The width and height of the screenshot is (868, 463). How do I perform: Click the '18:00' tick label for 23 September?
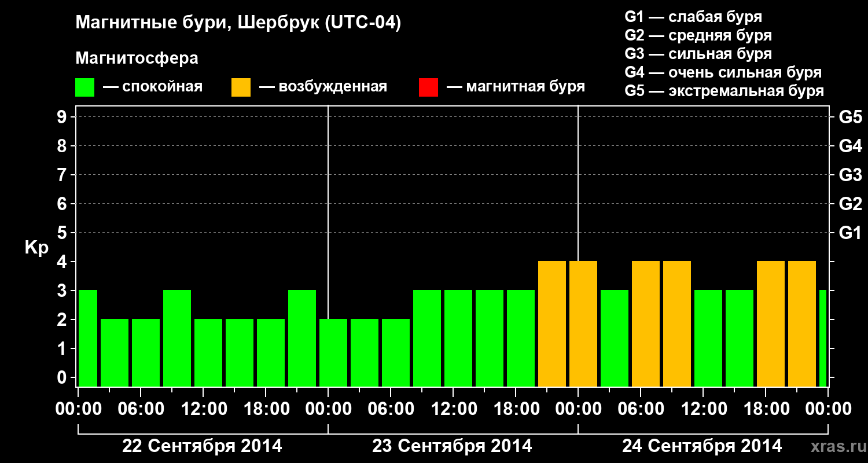(x=516, y=409)
